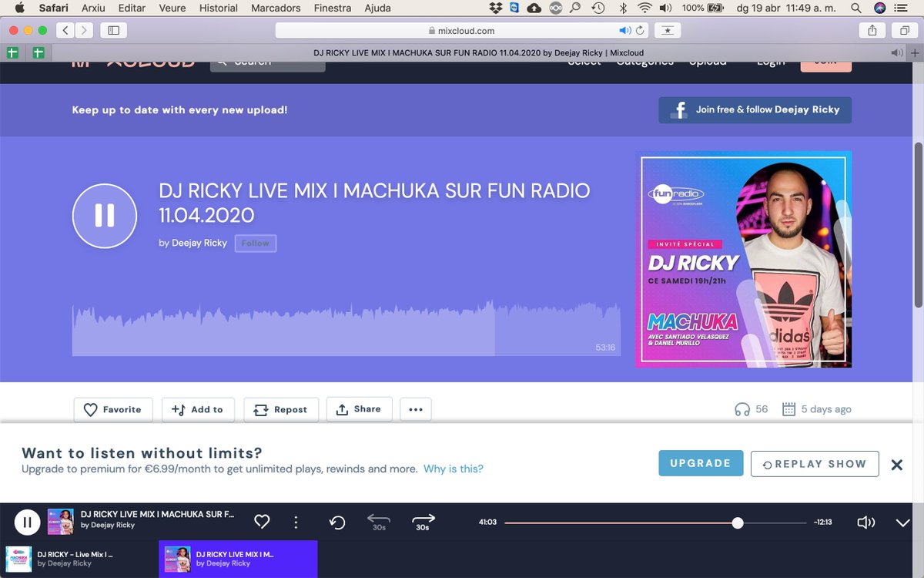Click the cloud upload menu bar icon

[534, 8]
